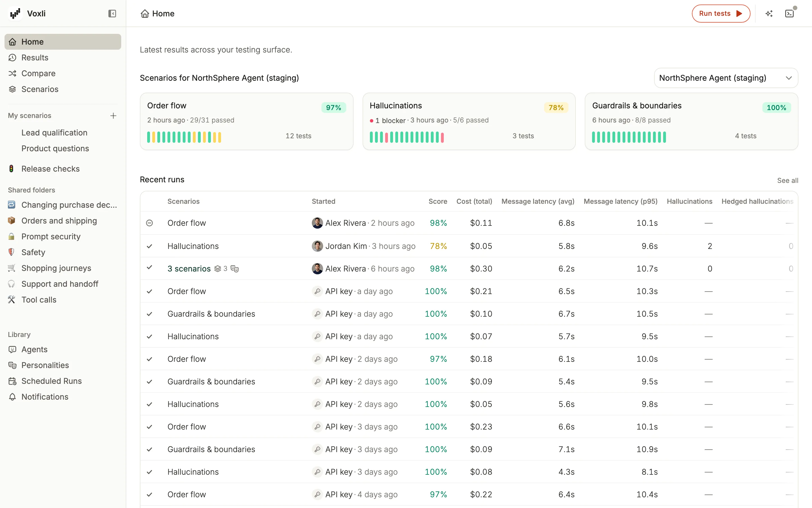This screenshot has height=508, width=812.
Task: Click the layers icon beside 3 scenarios
Action: [218, 268]
